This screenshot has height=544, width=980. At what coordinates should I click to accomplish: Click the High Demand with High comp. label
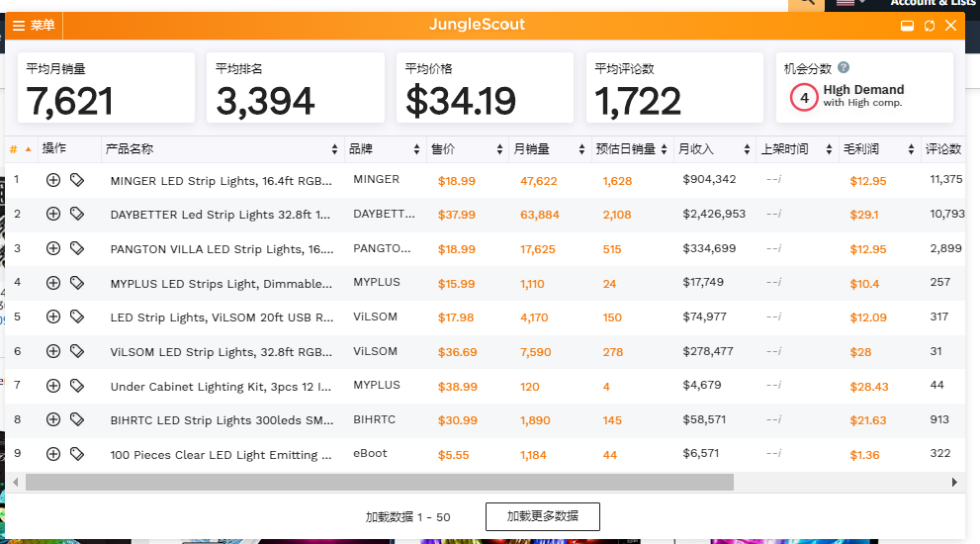863,95
